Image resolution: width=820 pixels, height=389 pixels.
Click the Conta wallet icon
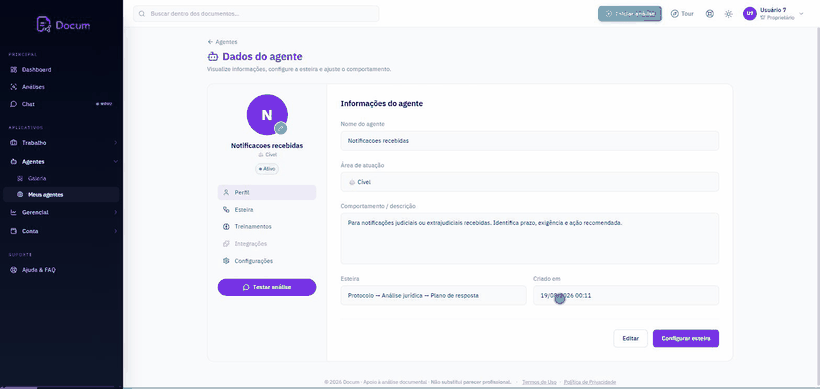point(14,231)
